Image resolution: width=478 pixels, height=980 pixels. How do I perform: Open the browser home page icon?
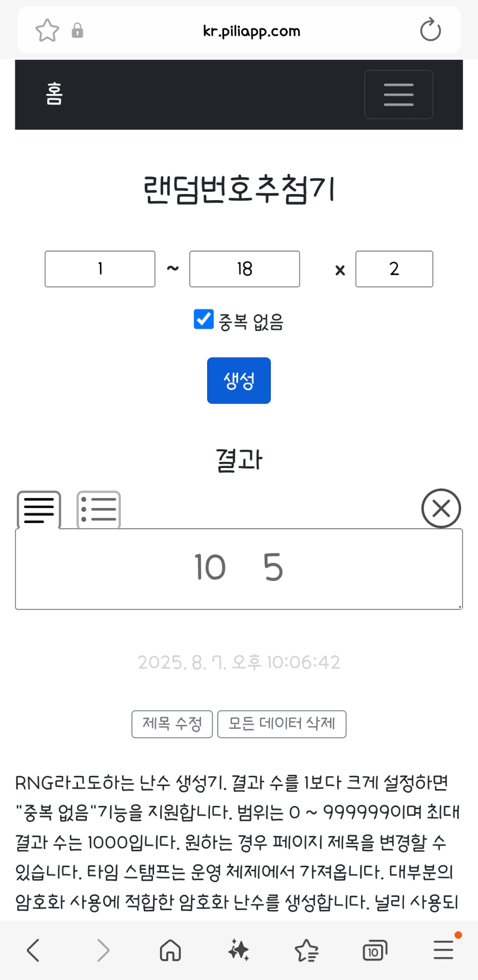pyautogui.click(x=170, y=950)
